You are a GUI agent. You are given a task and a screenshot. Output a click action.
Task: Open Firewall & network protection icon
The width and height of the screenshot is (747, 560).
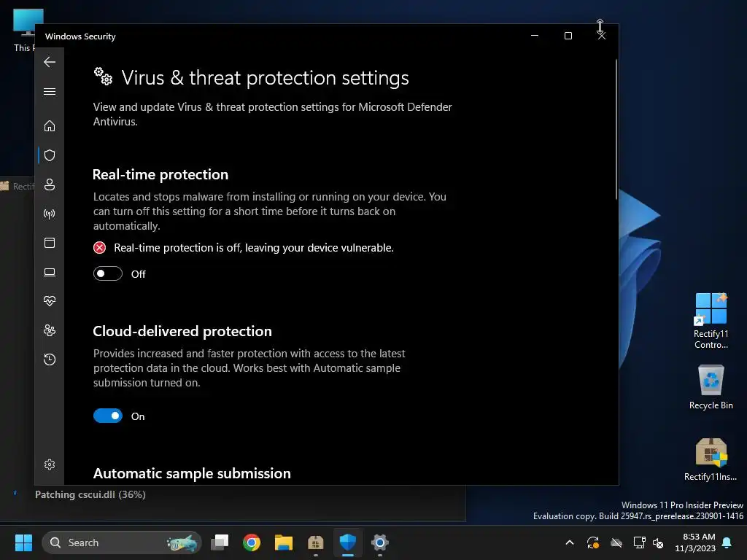(x=50, y=214)
